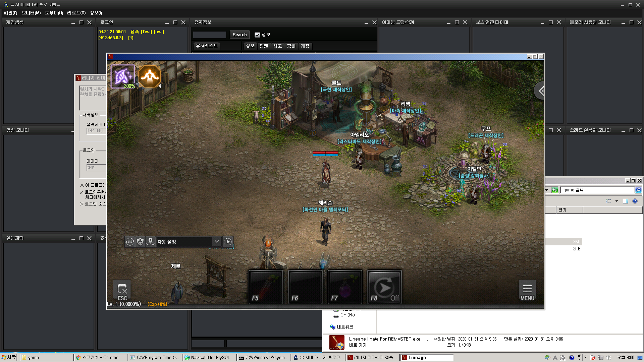Click the user search input field
Screen dimensions: 644x362
[x=210, y=35]
